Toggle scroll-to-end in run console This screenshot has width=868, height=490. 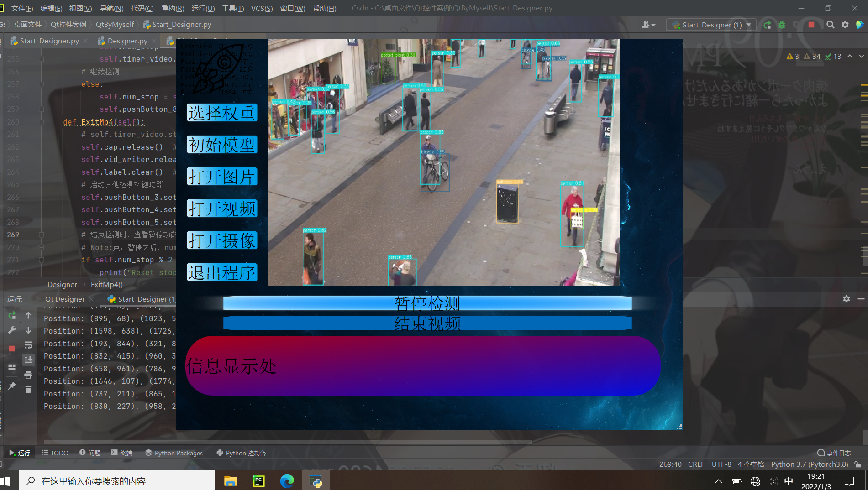tap(28, 360)
